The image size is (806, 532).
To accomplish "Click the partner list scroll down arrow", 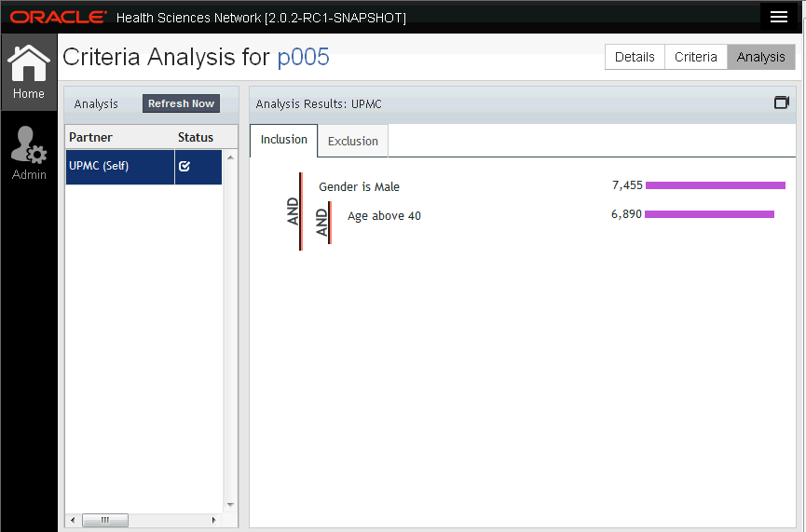I will (x=230, y=505).
